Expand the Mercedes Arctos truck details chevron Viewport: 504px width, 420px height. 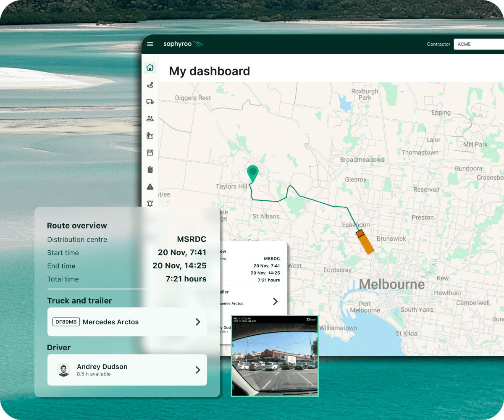pos(198,322)
